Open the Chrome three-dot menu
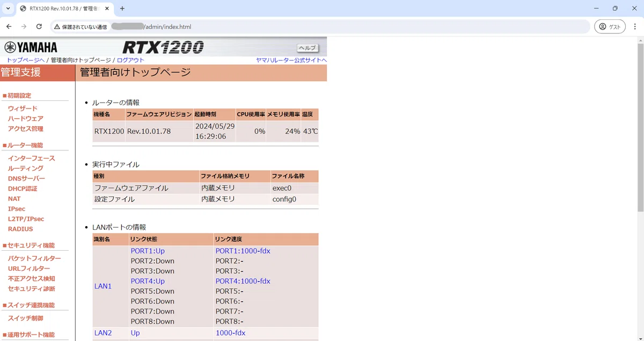Viewport: 644px width, 341px height. coord(635,26)
